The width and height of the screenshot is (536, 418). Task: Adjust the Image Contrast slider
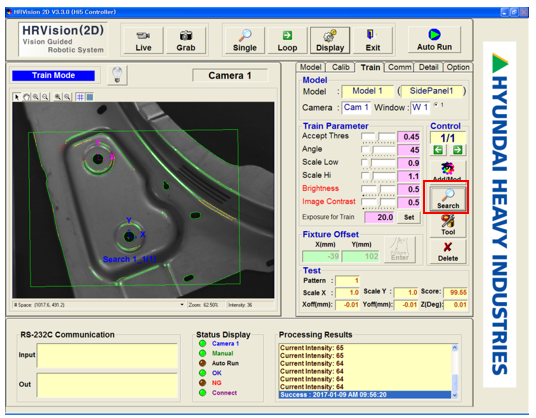(x=378, y=202)
